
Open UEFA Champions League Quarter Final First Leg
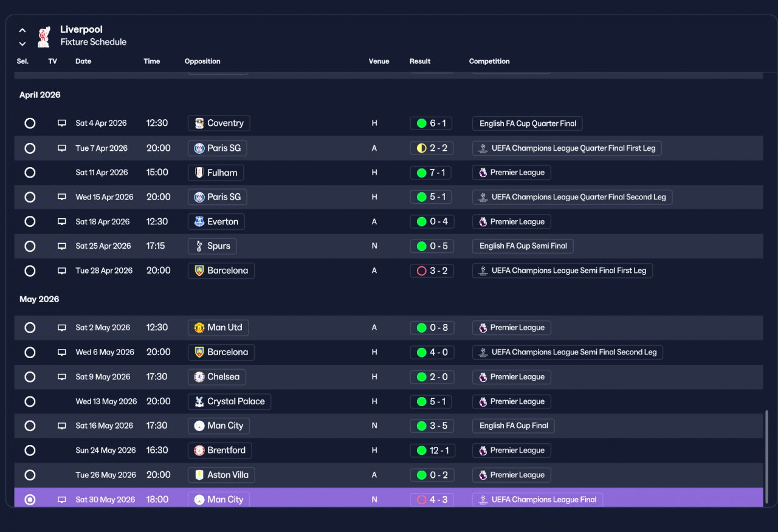(567, 148)
